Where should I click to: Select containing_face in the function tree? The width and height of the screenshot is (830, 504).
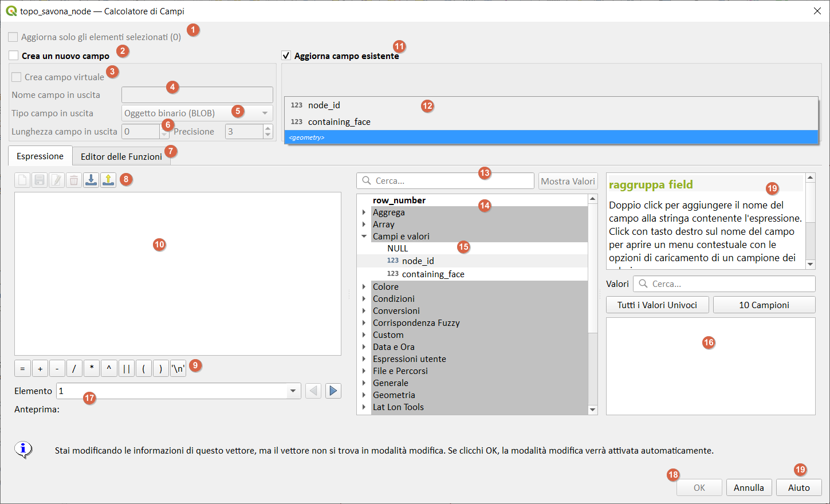coord(433,274)
